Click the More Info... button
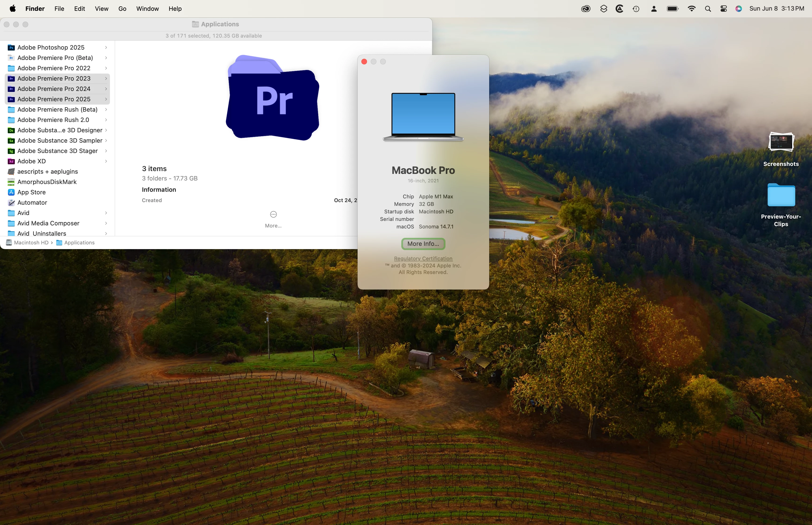Image resolution: width=812 pixels, height=525 pixels. 423,244
